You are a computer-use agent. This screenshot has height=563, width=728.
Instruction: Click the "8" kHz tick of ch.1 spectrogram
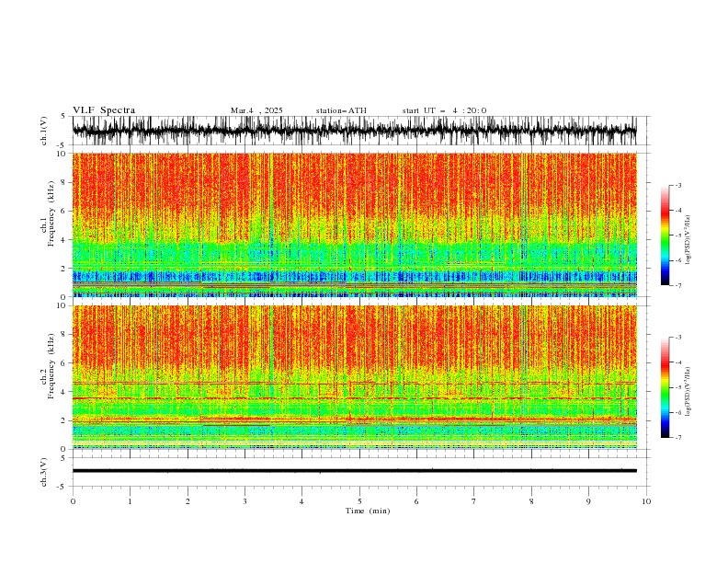(64, 182)
